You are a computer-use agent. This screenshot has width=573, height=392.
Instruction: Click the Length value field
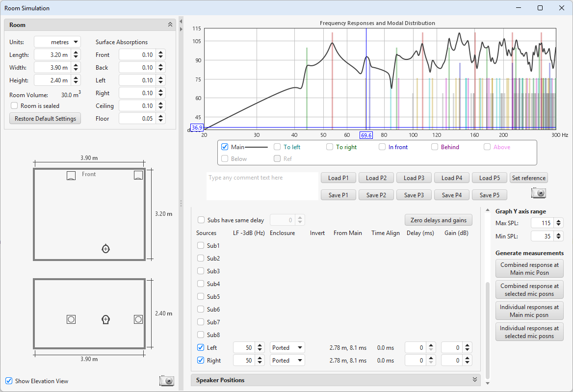[53, 55]
